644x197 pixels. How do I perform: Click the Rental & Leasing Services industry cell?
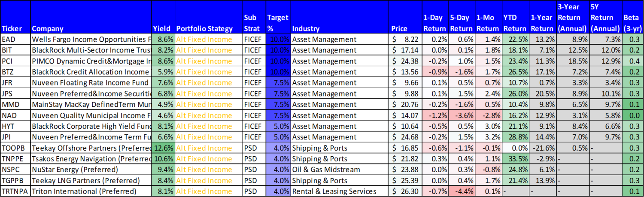tap(339, 191)
